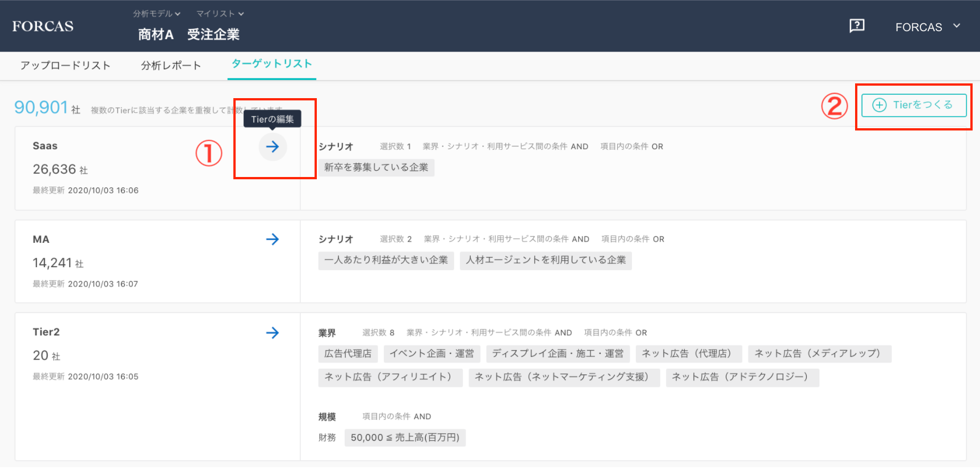Select the ターゲットリスト tab
Screen dimensions: 980x472
[272, 64]
